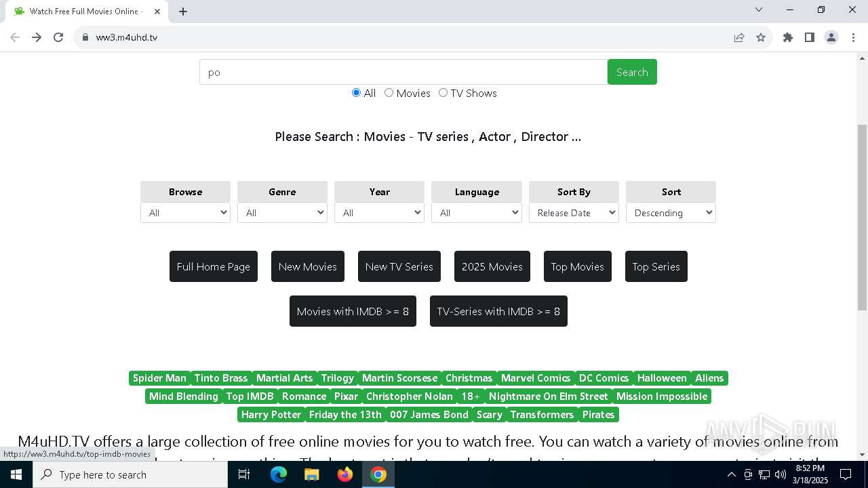
Task: Click the browser forward arrow
Action: 37,37
